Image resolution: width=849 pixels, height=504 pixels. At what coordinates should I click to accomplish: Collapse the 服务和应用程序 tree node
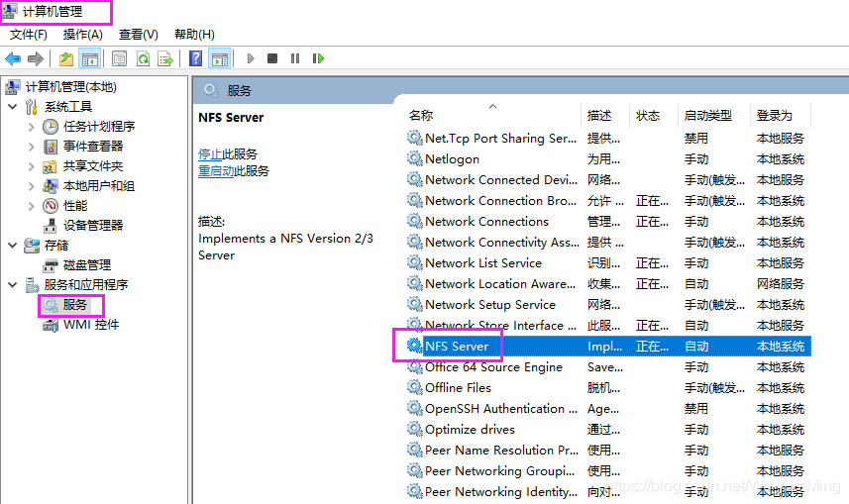coord(13,285)
